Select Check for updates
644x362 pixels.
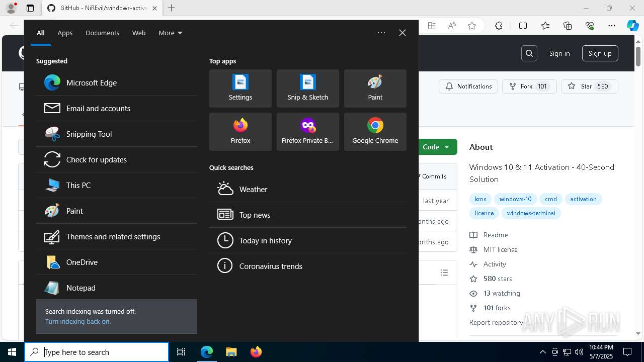click(117, 159)
